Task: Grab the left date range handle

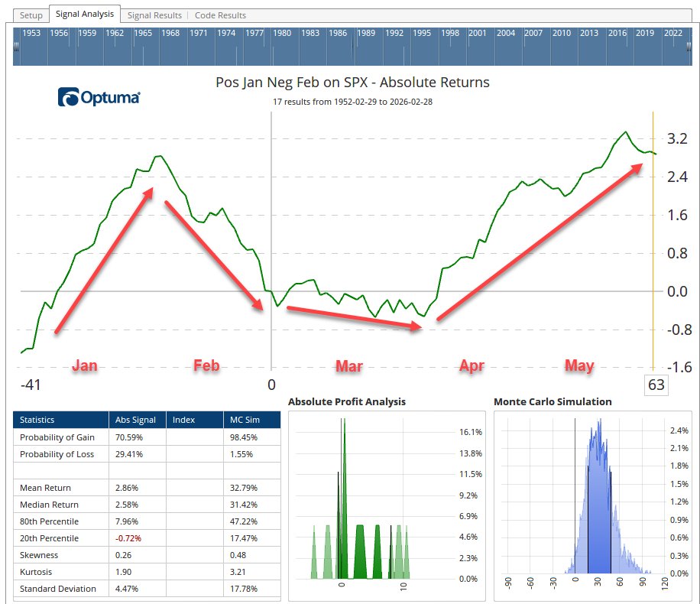Action: pos(16,47)
